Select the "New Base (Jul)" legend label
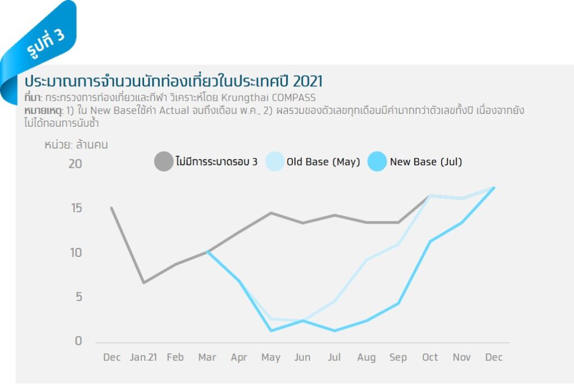Screen dimensions: 574x392 coord(426,162)
